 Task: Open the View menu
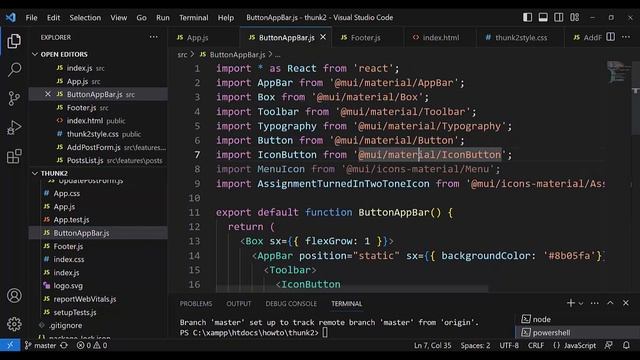click(118, 18)
